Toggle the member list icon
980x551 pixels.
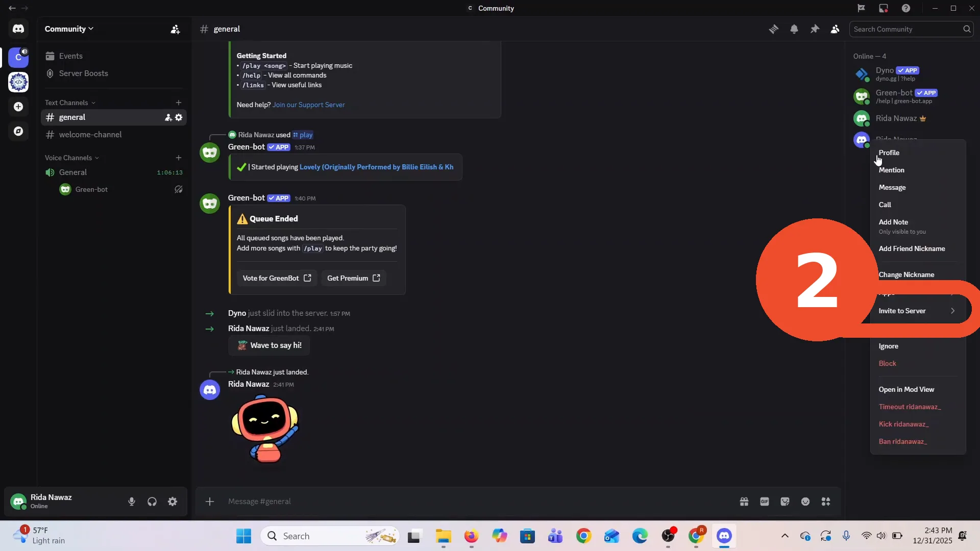(835, 29)
